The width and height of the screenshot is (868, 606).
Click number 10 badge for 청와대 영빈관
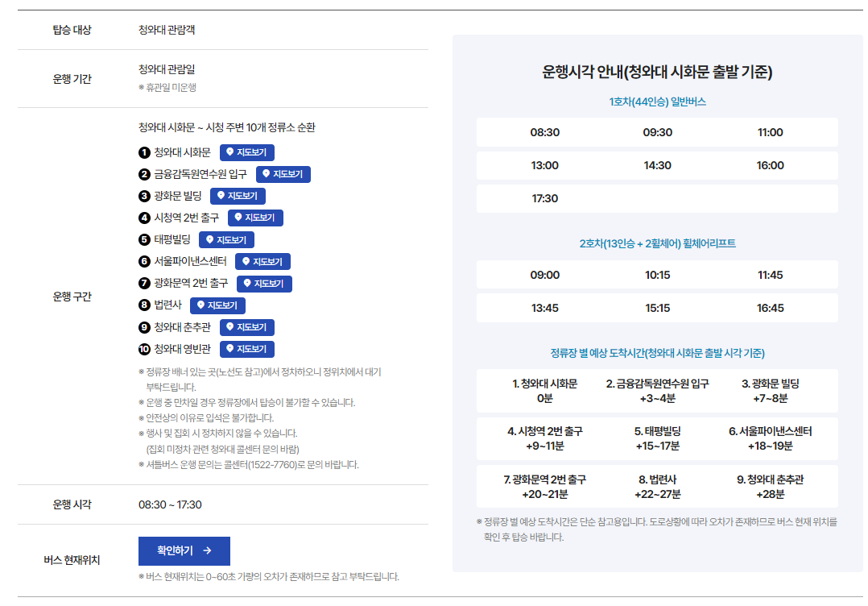coord(144,349)
